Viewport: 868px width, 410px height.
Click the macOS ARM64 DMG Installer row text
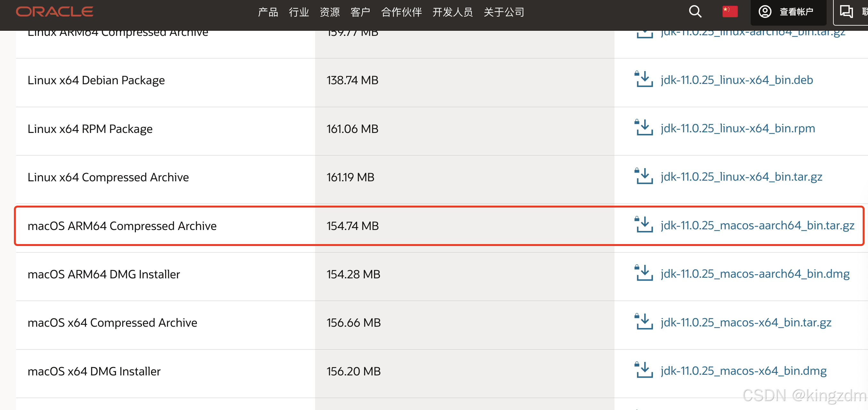[104, 274]
